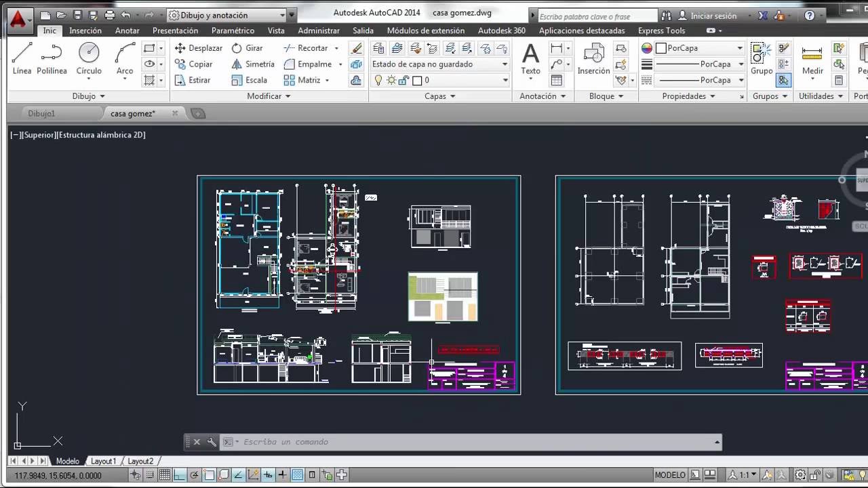Toggle polar tracking in status bar
The height and width of the screenshot is (488, 868).
click(x=195, y=475)
